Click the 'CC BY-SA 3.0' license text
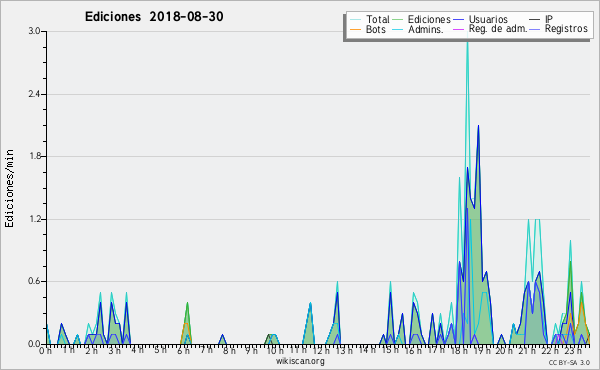Image resolution: width=600 pixels, height=370 pixels. pos(569,362)
